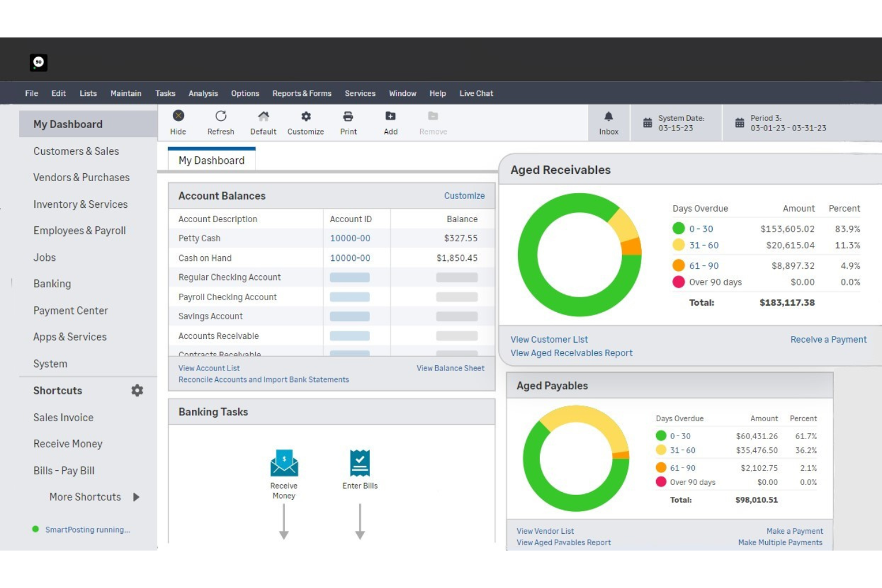Click the Enter Bills receipt icon

pos(360,463)
